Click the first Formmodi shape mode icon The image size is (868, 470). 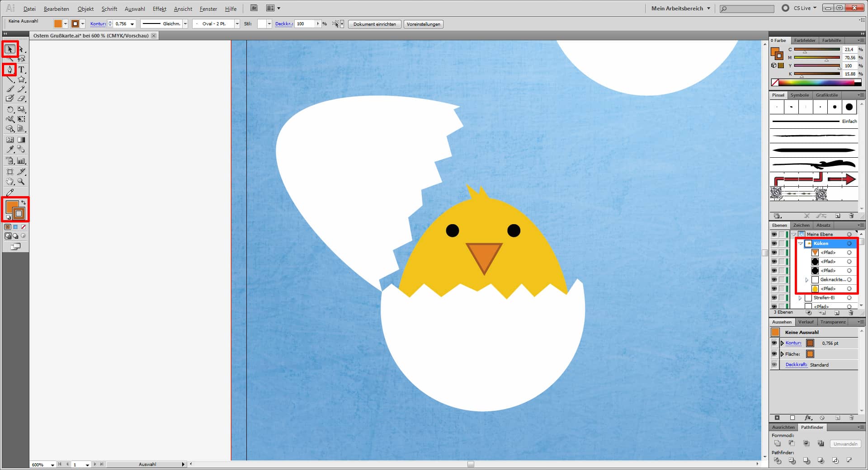777,444
